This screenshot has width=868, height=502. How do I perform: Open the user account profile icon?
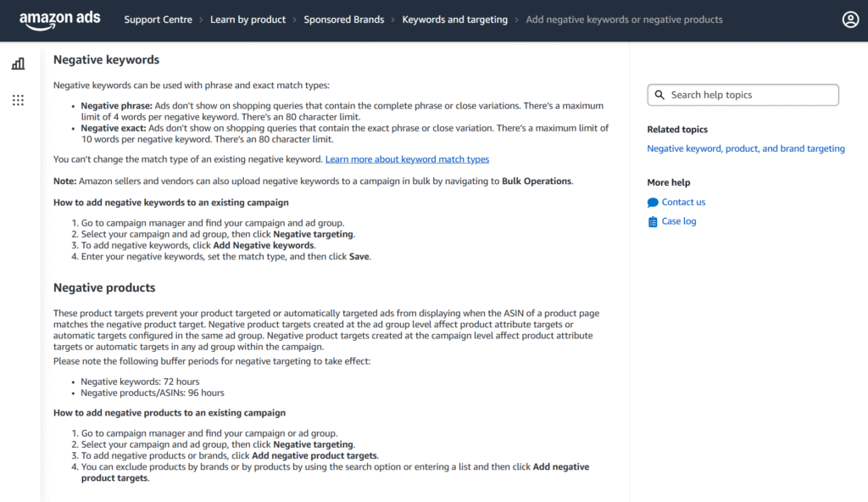point(850,20)
